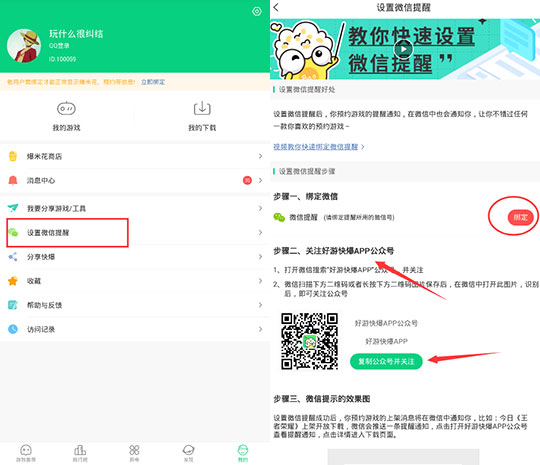540x465 pixels.
Task: Expand the 分享快爆 row chevron
Action: tap(260, 257)
